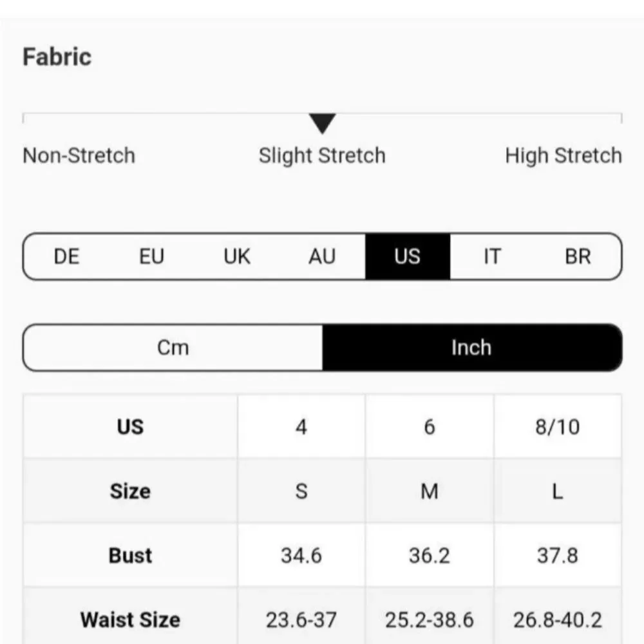Select the US size region
The height and width of the screenshot is (644, 644).
pos(407,256)
